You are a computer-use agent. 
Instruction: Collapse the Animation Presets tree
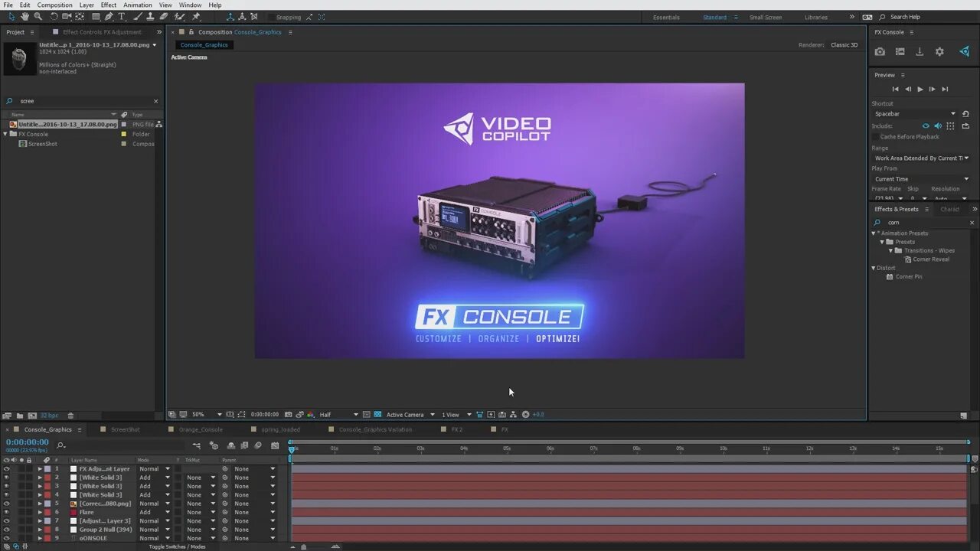click(874, 233)
